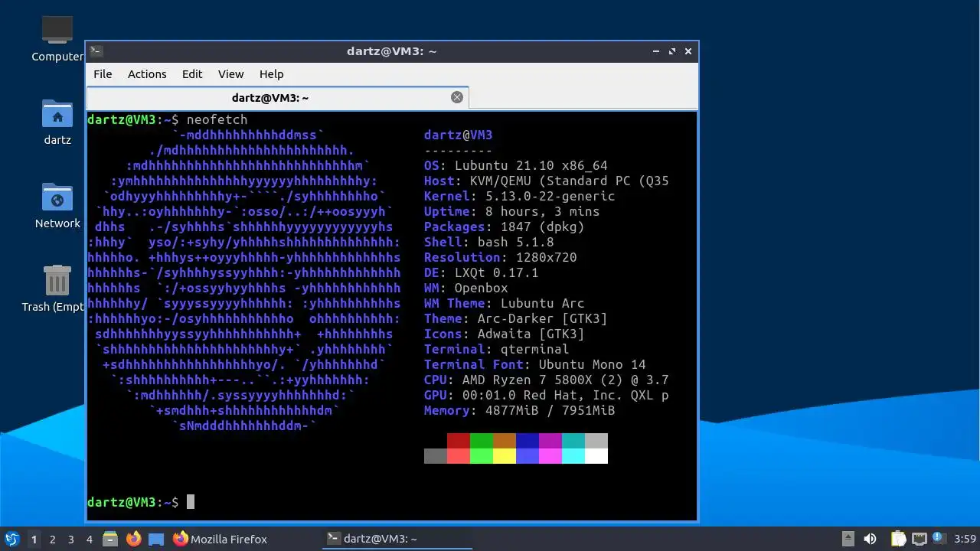Click the 'Resolution: 1280x720' line

(x=501, y=257)
